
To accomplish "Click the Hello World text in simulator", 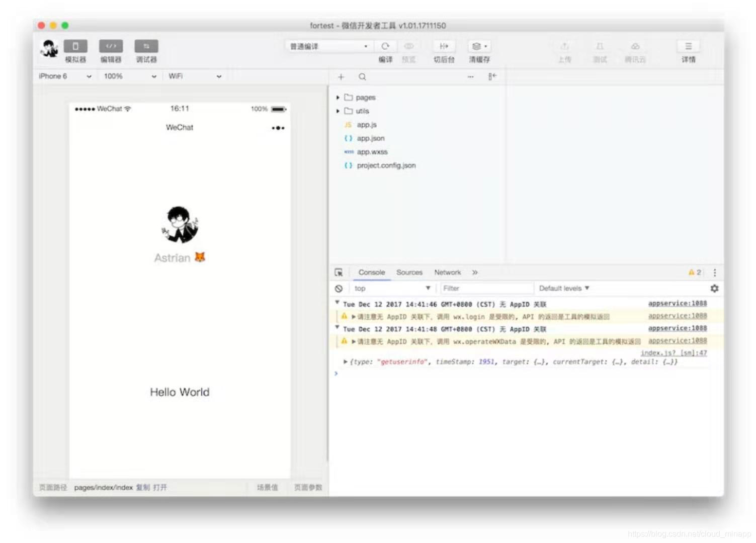I will [180, 392].
